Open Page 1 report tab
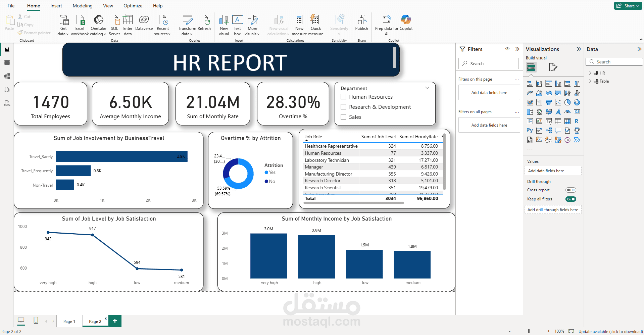Image resolution: width=644 pixels, height=335 pixels. (69, 321)
